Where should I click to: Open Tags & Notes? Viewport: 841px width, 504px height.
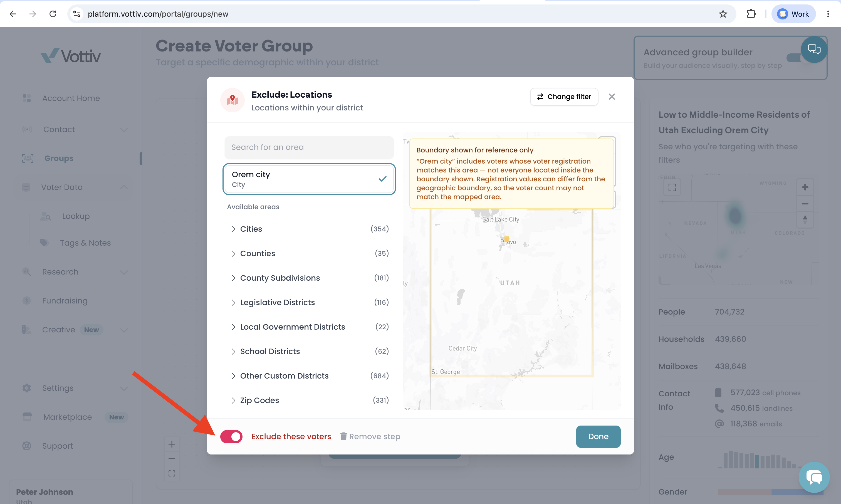85,243
